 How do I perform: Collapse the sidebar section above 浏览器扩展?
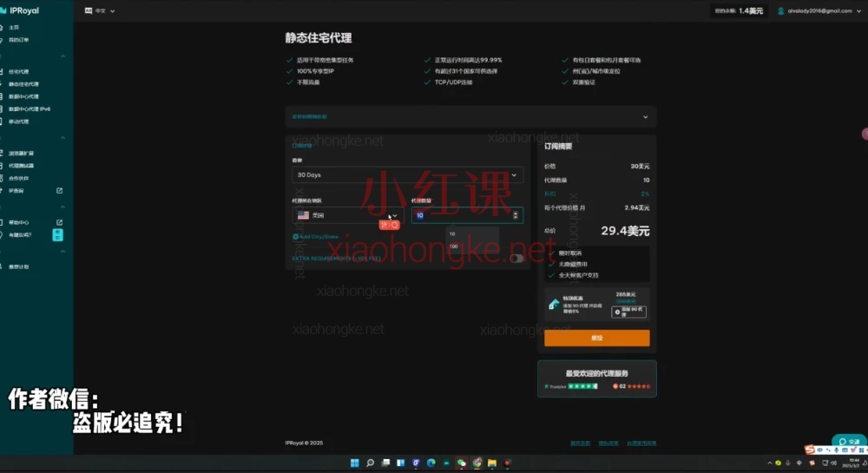(62, 138)
